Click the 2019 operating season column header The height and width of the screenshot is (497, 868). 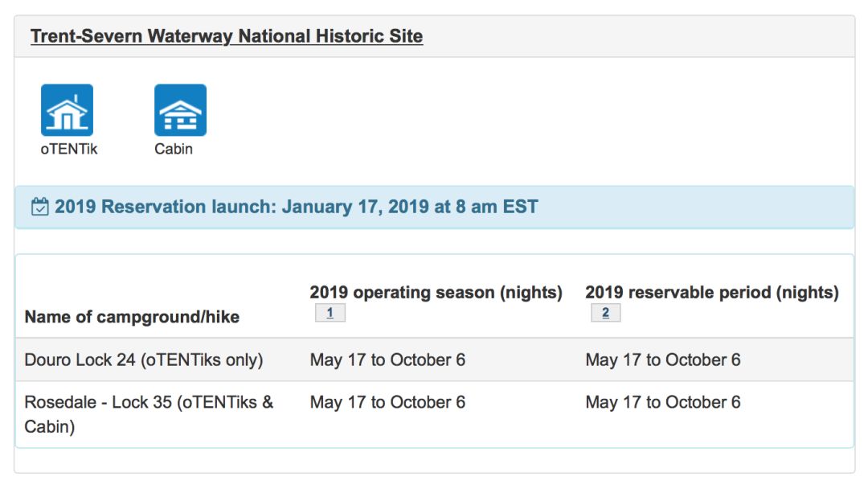click(x=436, y=292)
